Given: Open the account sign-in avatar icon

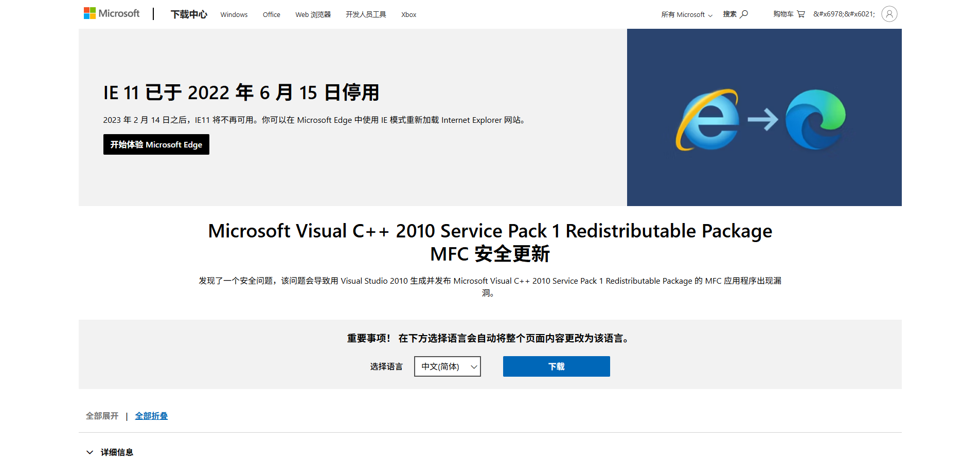Looking at the screenshot, I should pos(889,14).
